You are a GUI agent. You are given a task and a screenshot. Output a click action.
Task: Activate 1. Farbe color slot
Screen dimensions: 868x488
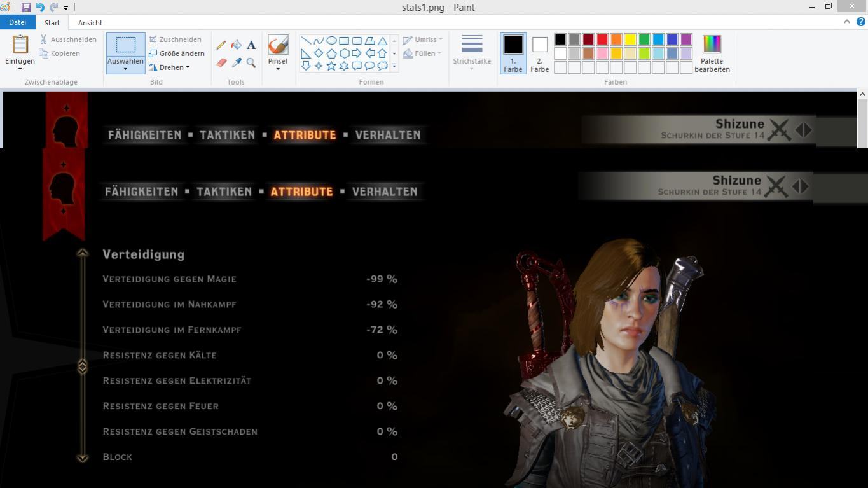[513, 53]
